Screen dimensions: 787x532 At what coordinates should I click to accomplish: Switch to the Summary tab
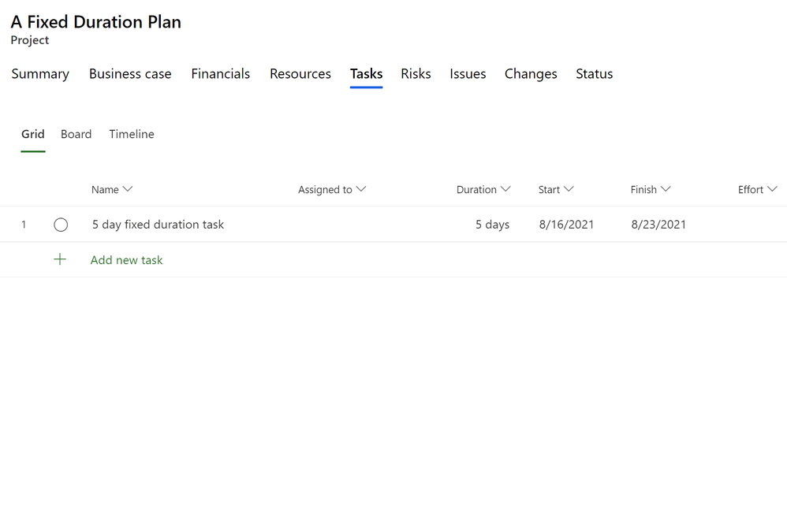[40, 74]
